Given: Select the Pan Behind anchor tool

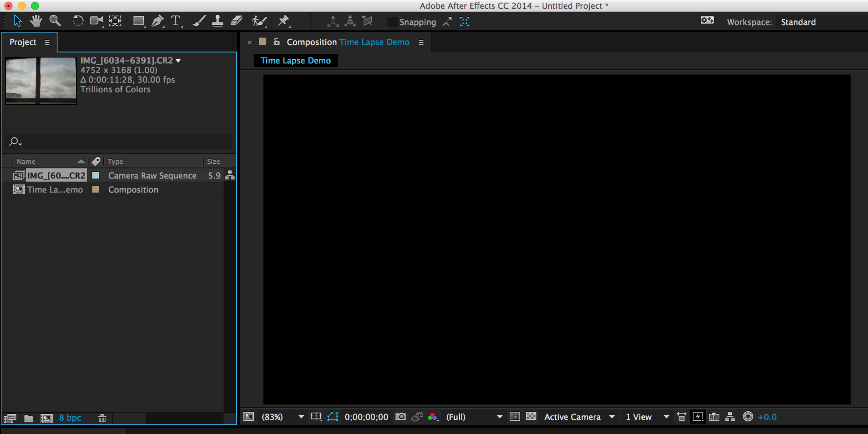Looking at the screenshot, I should pos(115,21).
